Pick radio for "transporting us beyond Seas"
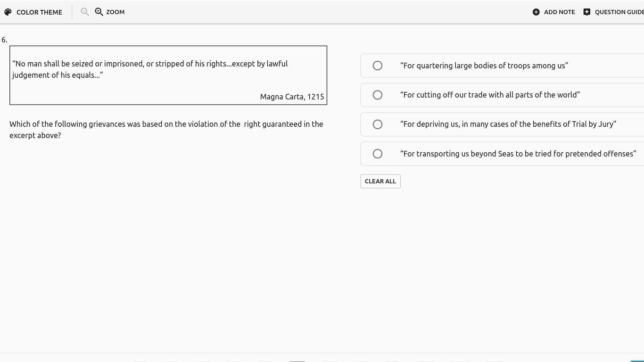The width and height of the screenshot is (644, 362). click(x=378, y=154)
